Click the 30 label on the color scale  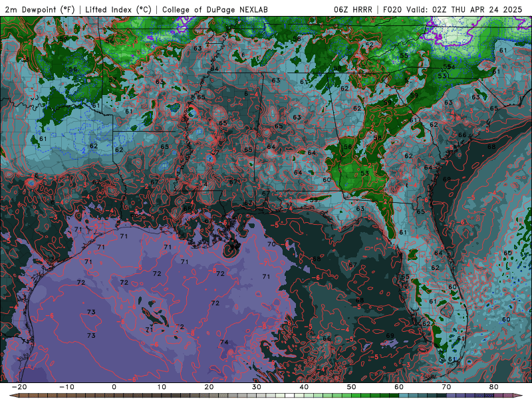(x=257, y=387)
